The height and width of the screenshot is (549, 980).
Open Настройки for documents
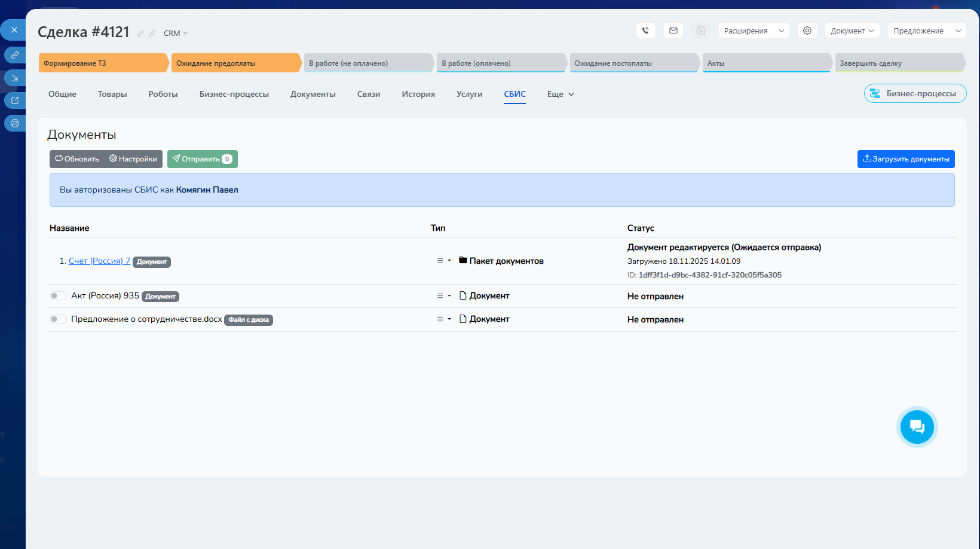coord(133,159)
